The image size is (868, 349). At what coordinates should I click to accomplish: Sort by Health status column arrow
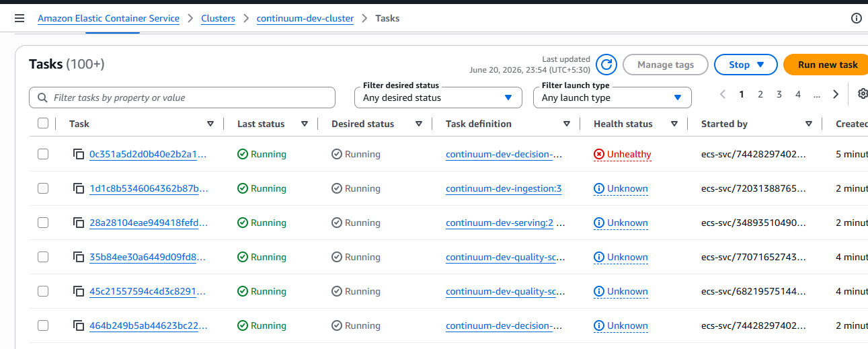pyautogui.click(x=674, y=124)
